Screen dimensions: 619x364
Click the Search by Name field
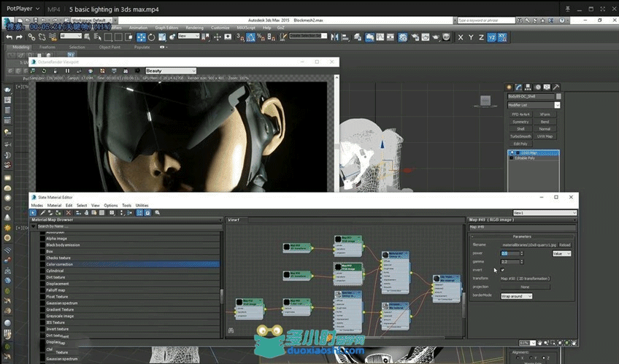coord(129,226)
